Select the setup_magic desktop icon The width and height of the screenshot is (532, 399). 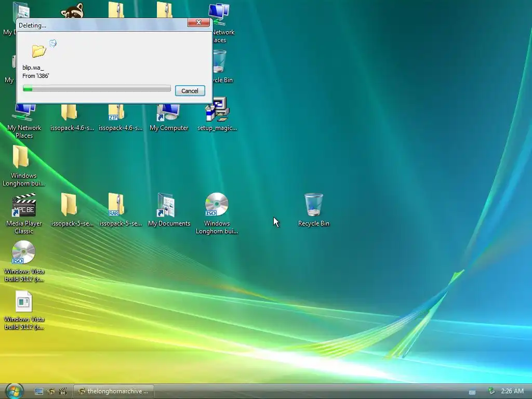(217, 115)
